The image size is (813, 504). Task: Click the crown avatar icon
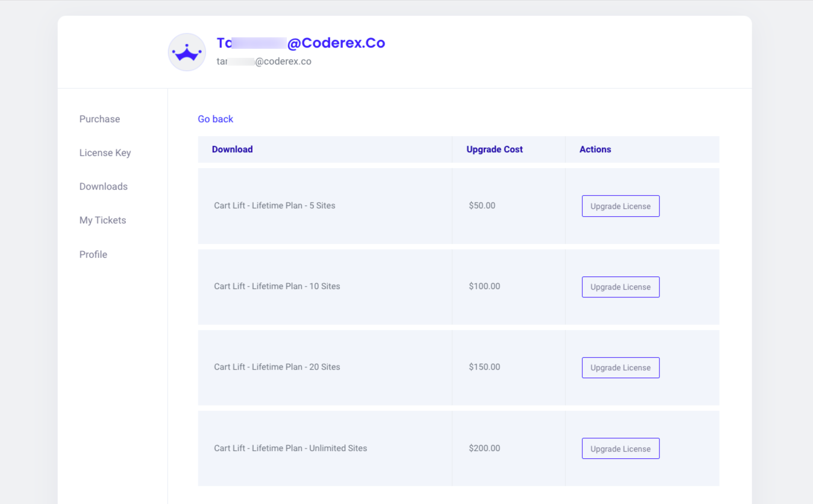(187, 52)
